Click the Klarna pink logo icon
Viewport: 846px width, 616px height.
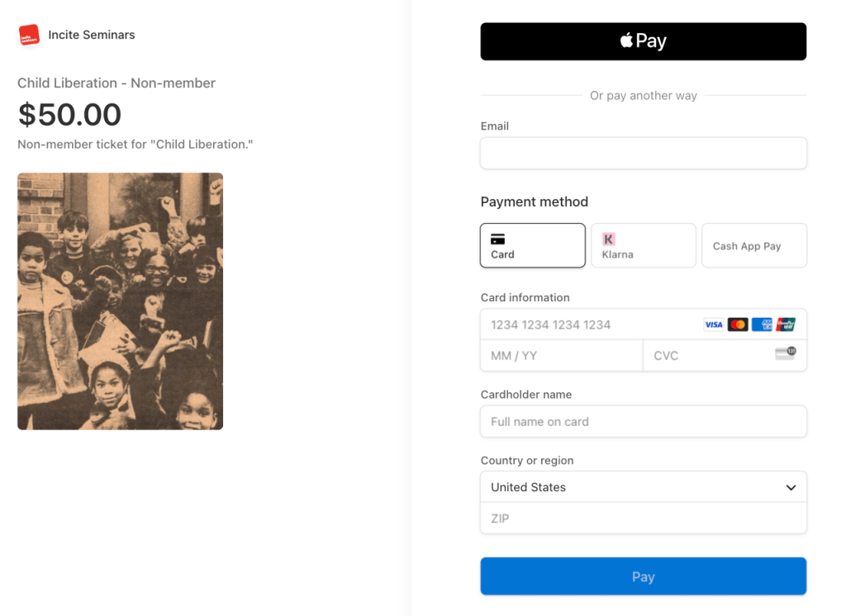[x=609, y=239]
